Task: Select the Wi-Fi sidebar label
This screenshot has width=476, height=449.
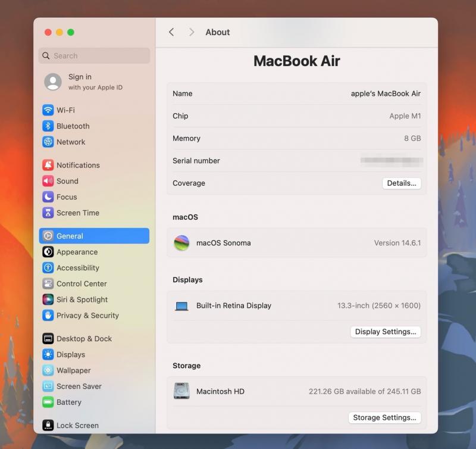Action: click(x=65, y=110)
